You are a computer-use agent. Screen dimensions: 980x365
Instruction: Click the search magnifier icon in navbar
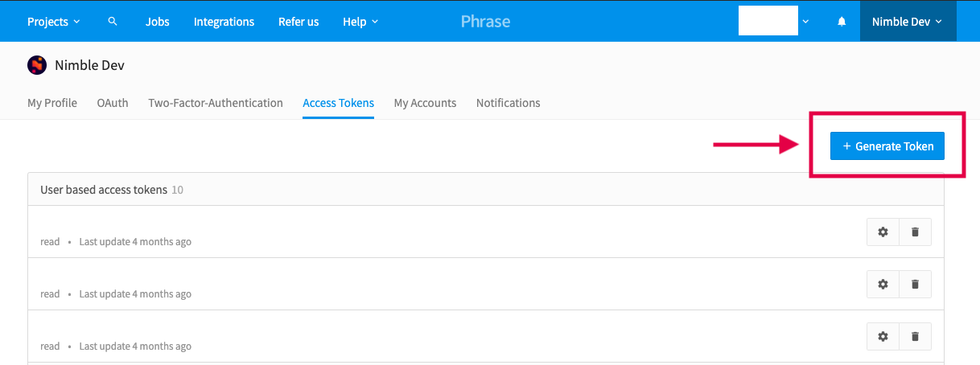pyautogui.click(x=113, y=22)
